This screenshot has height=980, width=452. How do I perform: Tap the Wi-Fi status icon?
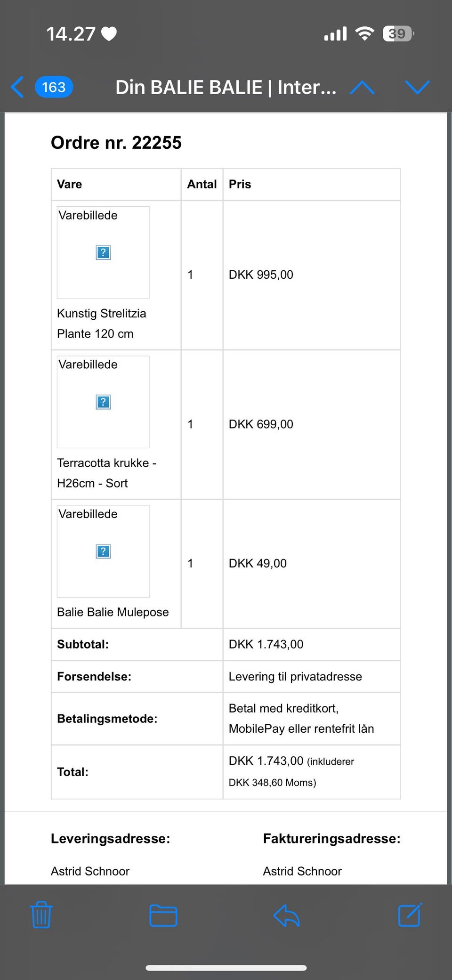pos(364,33)
